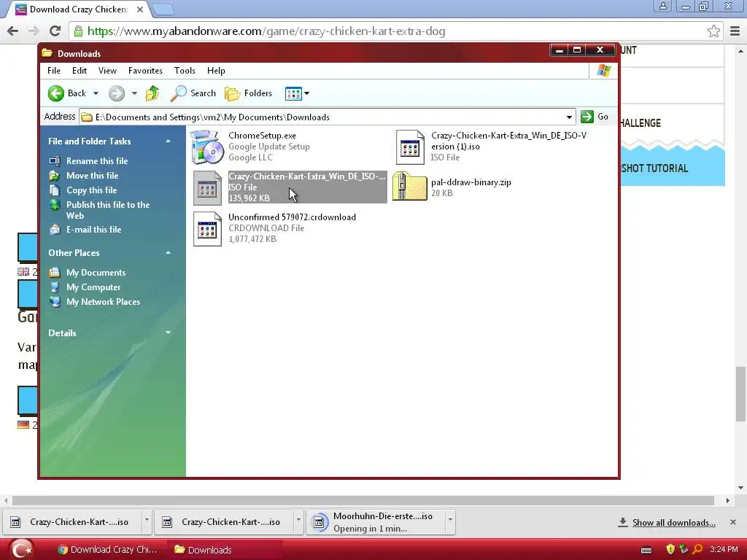Click the My Network Places icon
Image resolution: width=747 pixels, height=560 pixels.
pos(55,302)
